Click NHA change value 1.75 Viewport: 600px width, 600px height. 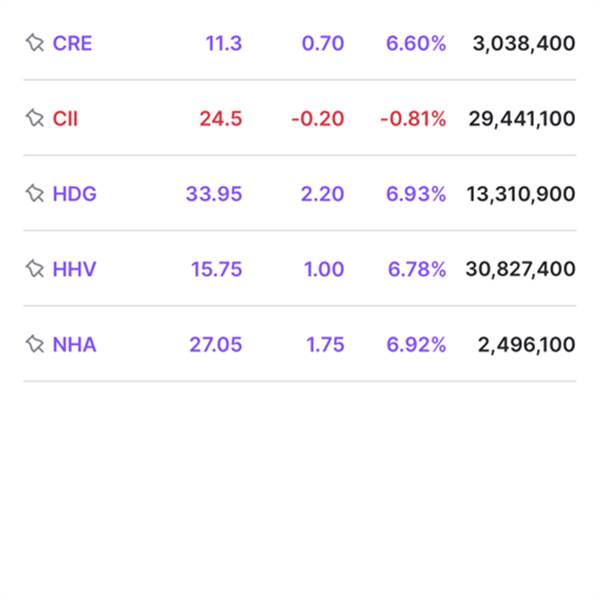tap(325, 345)
